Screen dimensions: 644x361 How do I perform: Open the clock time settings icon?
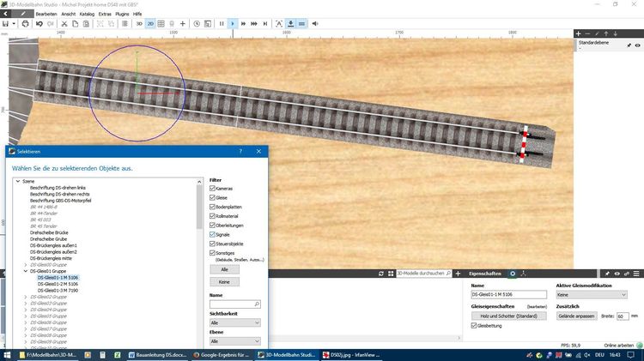[197, 24]
